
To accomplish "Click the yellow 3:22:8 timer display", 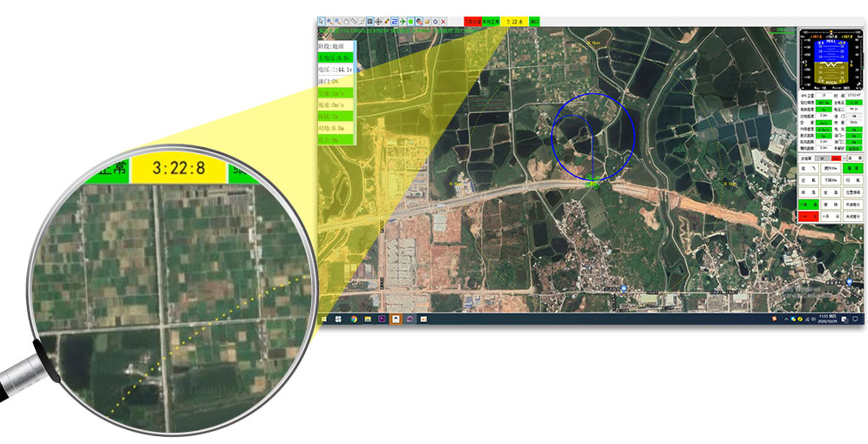I will [514, 22].
